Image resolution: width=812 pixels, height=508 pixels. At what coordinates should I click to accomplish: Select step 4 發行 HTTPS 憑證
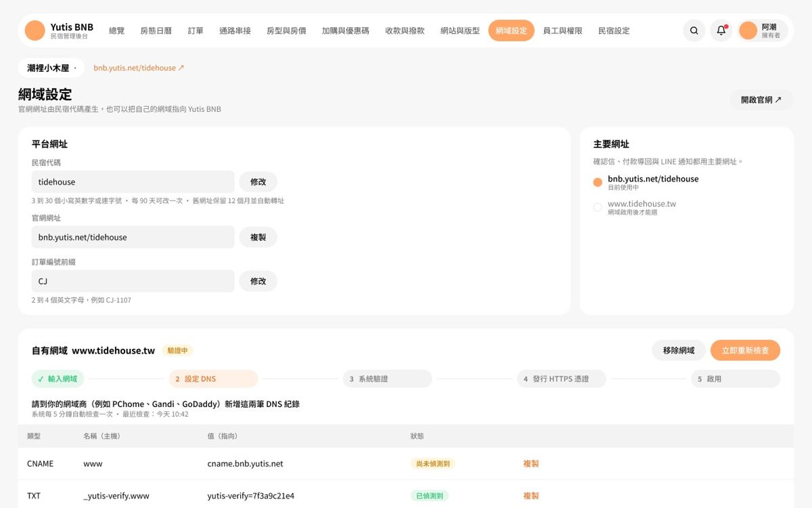(561, 379)
